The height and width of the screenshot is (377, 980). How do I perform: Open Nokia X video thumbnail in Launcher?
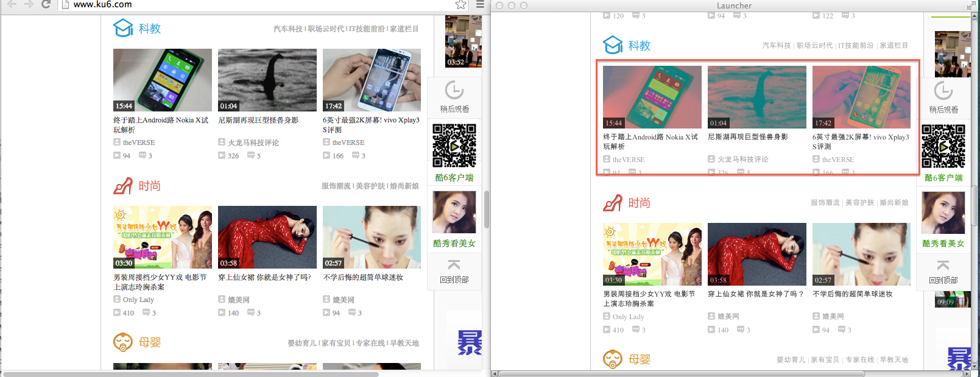[652, 97]
